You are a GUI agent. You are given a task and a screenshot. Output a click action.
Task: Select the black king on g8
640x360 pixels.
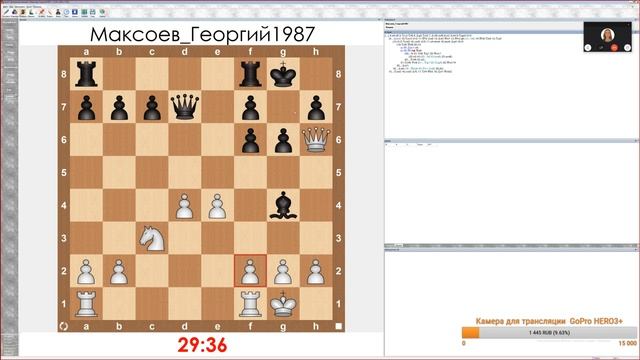pyautogui.click(x=283, y=74)
